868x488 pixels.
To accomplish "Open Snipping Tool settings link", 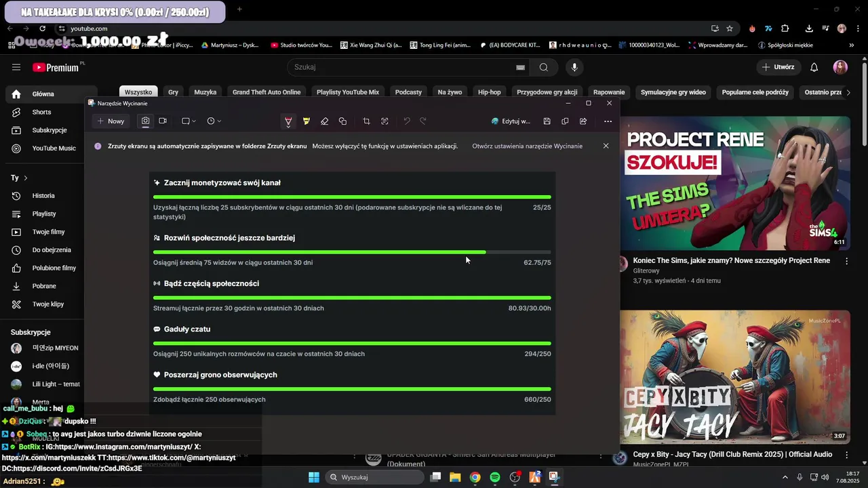I will (527, 146).
